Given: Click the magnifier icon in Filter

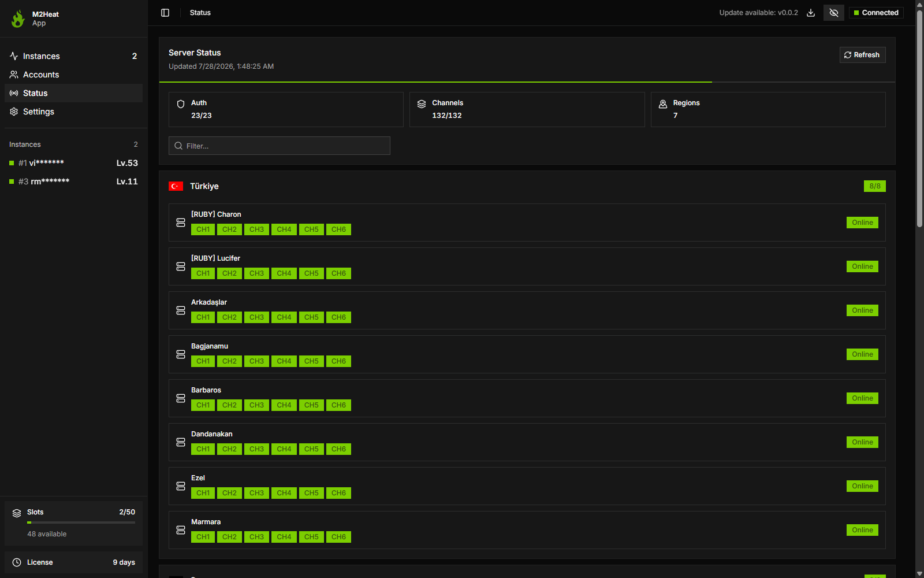Looking at the screenshot, I should [x=178, y=146].
